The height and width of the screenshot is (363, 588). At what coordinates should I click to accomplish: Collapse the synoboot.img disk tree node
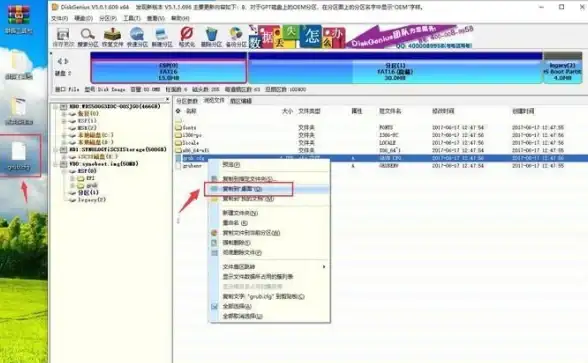coord(56,164)
